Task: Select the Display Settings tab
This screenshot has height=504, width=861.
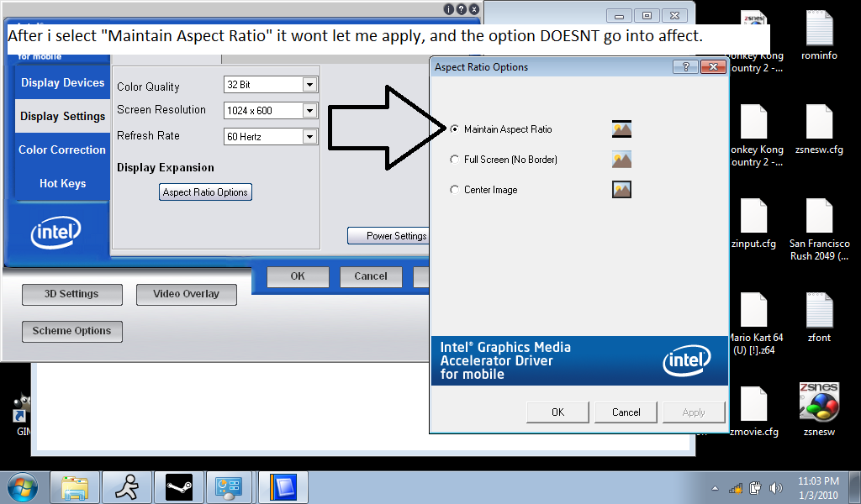Action: tap(62, 116)
